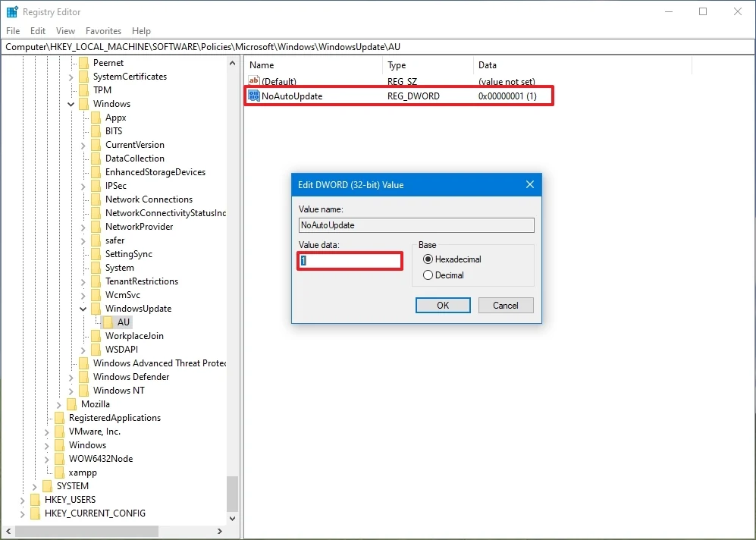
Task: Expand the HKEY_CURRENT_CONFIG hive
Action: click(x=22, y=514)
